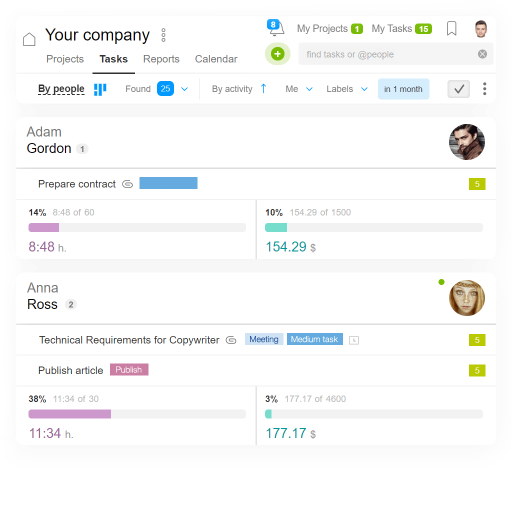Image resolution: width=512 pixels, height=512 pixels.
Task: Switch to the Calendar tab
Action: click(x=216, y=59)
